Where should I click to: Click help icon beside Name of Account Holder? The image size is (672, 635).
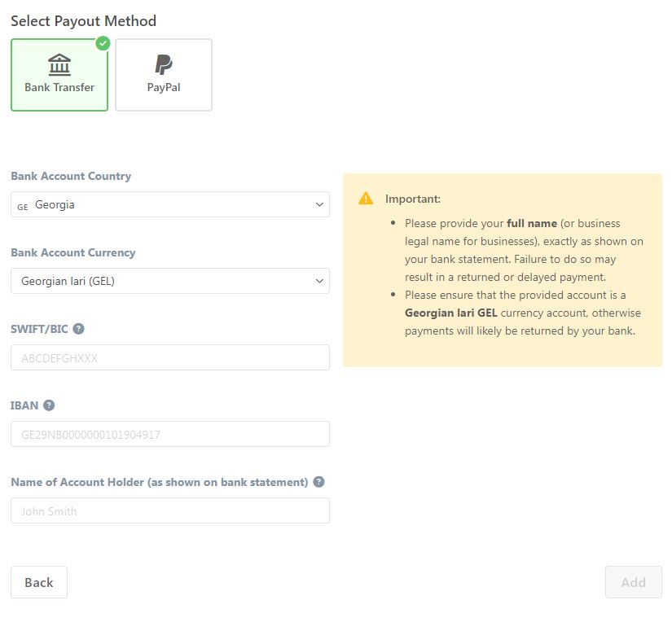coord(318,482)
